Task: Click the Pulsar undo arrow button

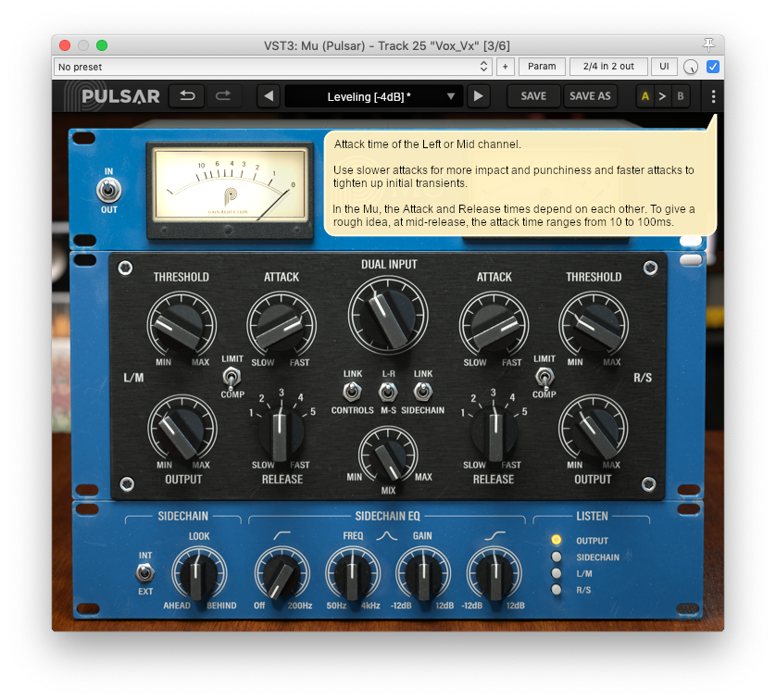Action: click(x=186, y=96)
